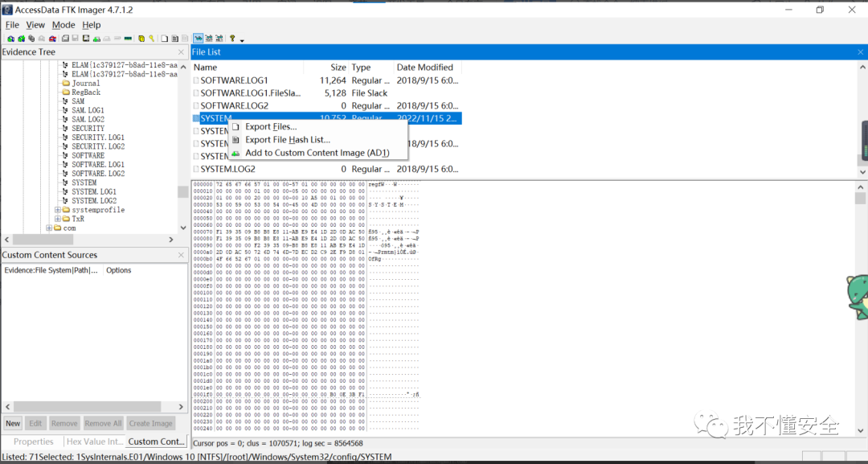Screen dimensions: 868x464
Task: Select SAM.LOG1 in the Evidence Tree
Action: [88, 110]
